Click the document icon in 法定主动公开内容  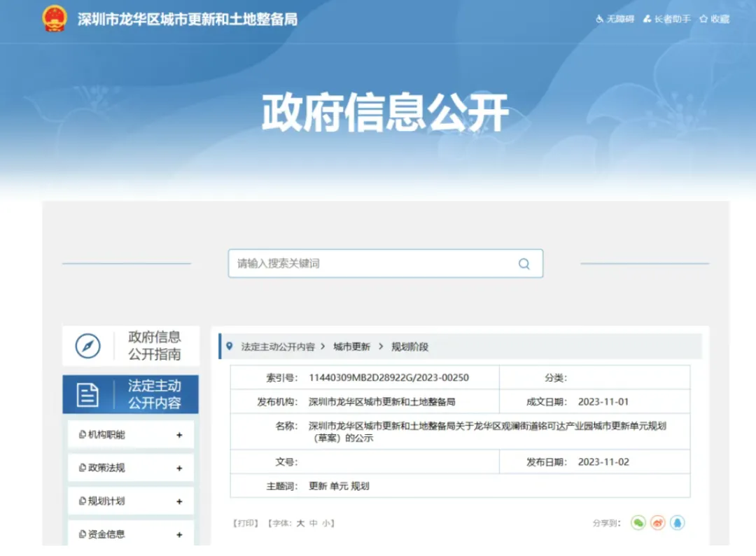pos(87,395)
